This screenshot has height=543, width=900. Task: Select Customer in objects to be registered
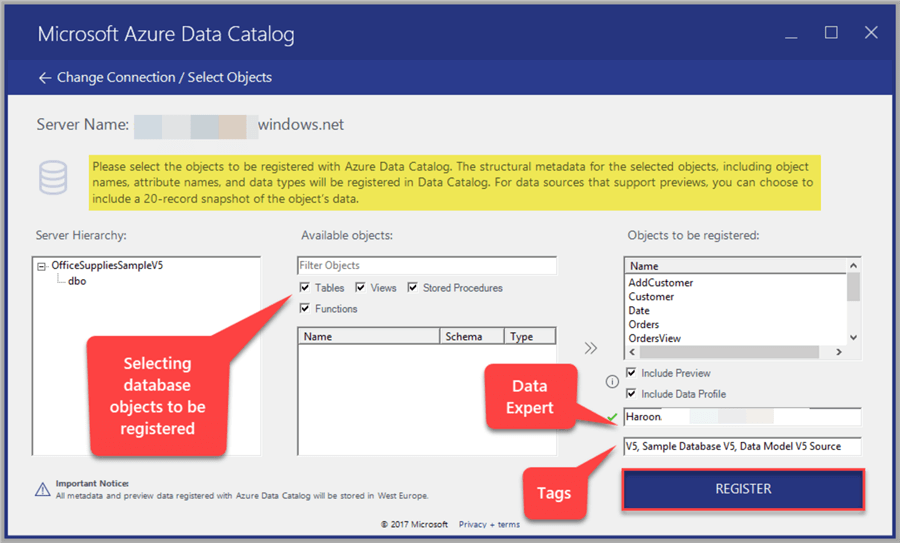651,296
